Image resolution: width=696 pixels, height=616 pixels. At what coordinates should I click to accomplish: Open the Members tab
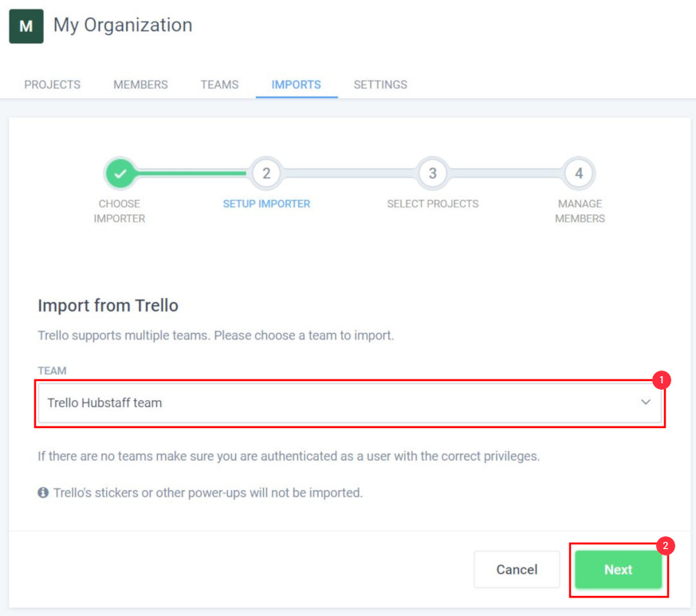pos(140,84)
